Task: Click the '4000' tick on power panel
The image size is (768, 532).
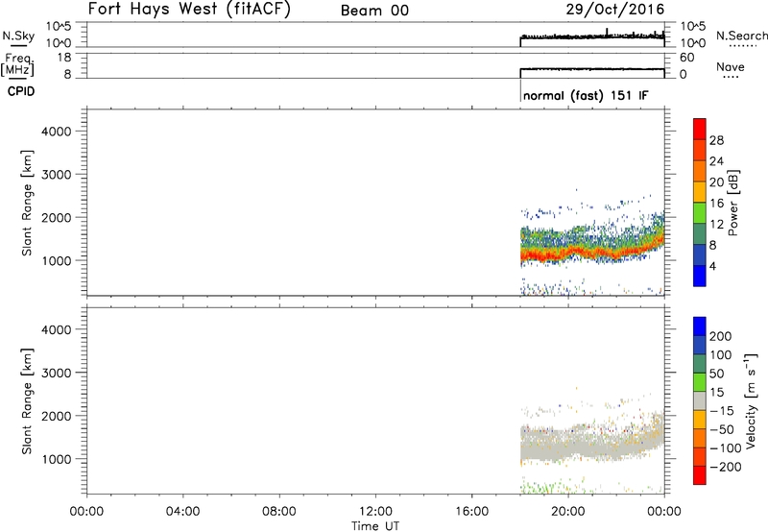Action: tap(57, 132)
